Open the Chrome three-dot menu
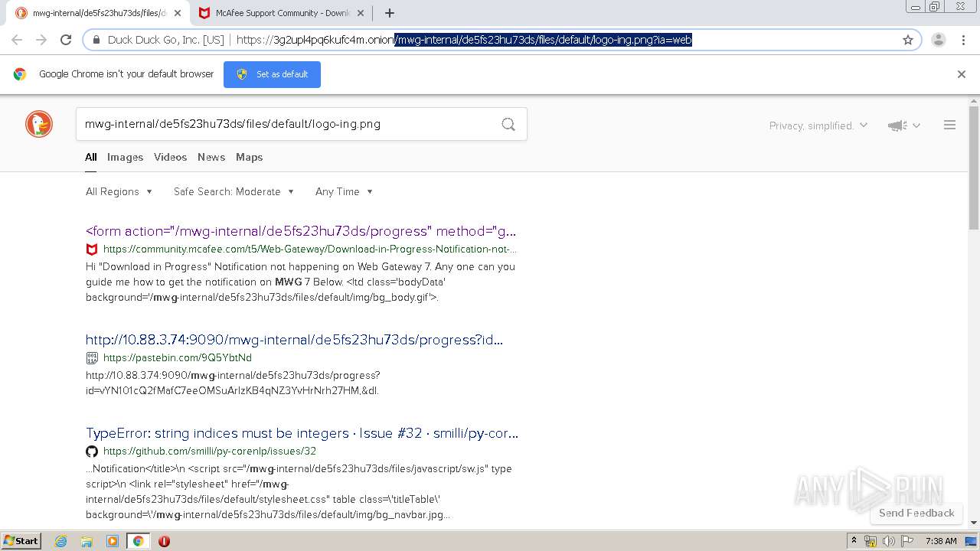 point(962,40)
